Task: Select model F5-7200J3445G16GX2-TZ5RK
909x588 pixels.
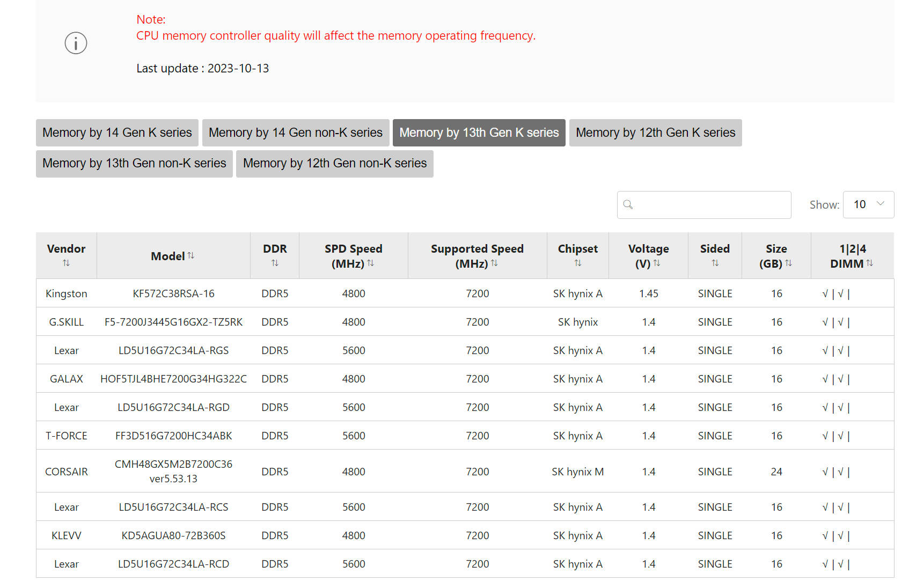Action: [173, 322]
